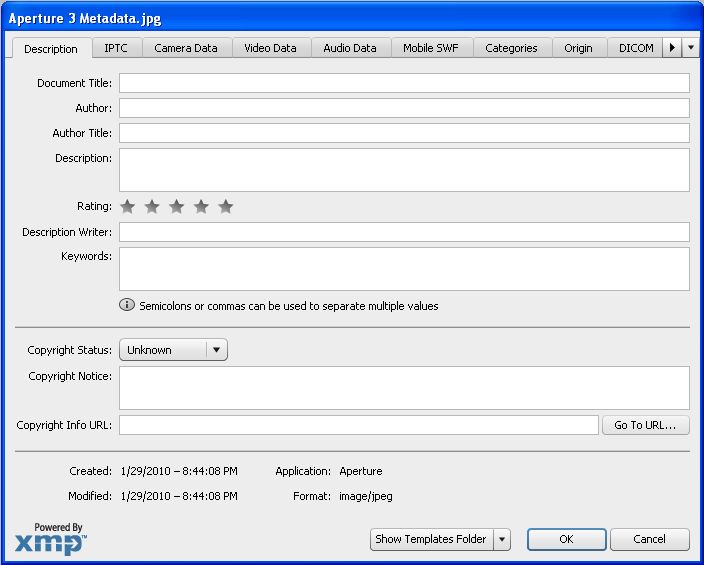Set rating to three stars
The height and width of the screenshot is (565, 704).
point(176,207)
